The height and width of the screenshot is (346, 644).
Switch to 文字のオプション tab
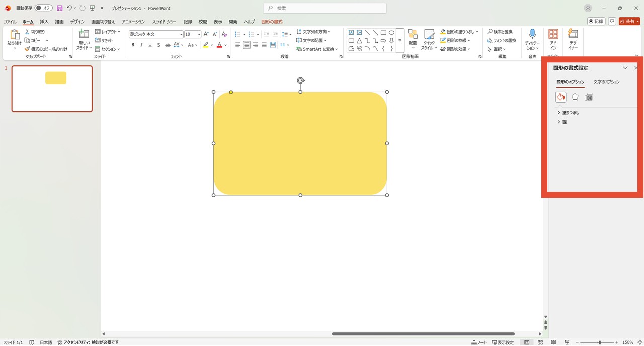click(606, 82)
